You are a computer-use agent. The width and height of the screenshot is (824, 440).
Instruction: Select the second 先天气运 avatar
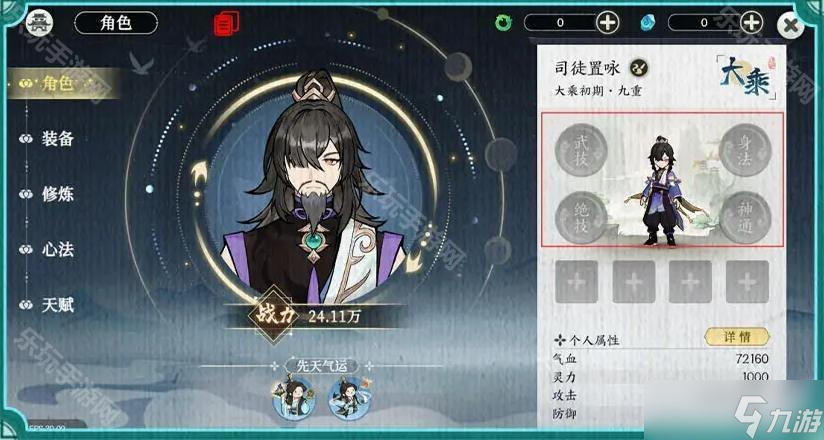tap(349, 398)
